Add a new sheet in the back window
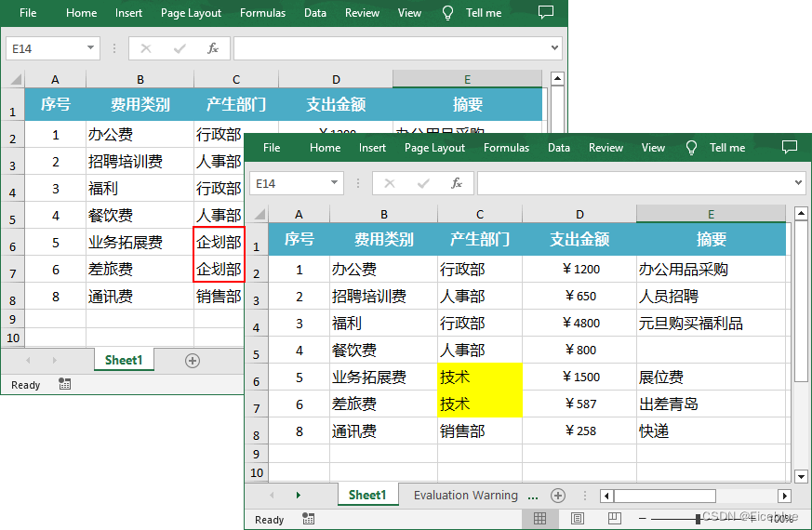Screen dimensions: 812x530 tap(193, 360)
